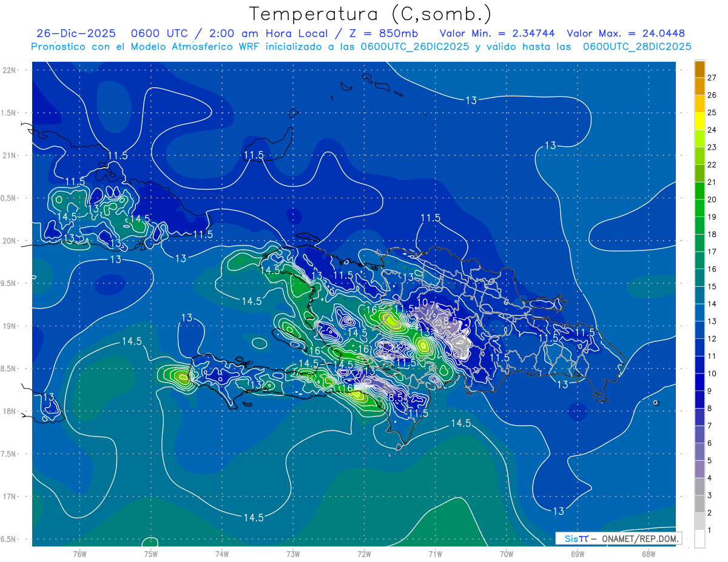Image resolution: width=728 pixels, height=562 pixels.
Task: Click the "20" label on color scale
Action: pyautogui.click(x=712, y=199)
